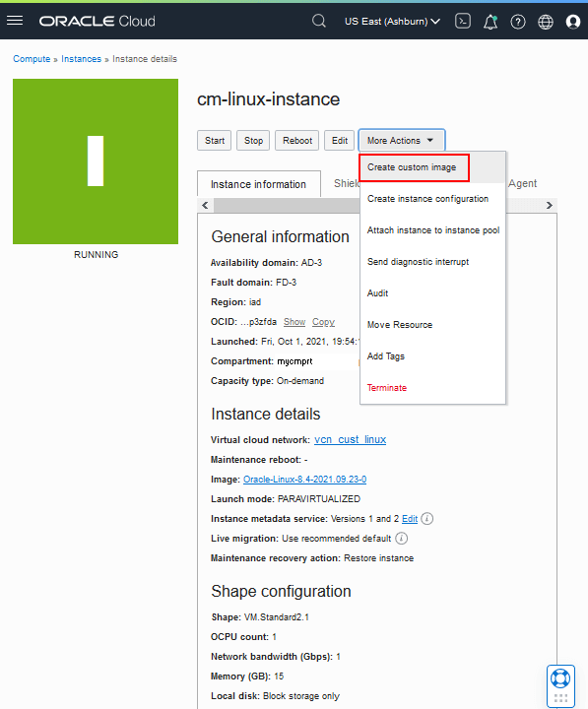Click the Capacity type On-demand value
This screenshot has width=588, height=709.
coord(300,381)
